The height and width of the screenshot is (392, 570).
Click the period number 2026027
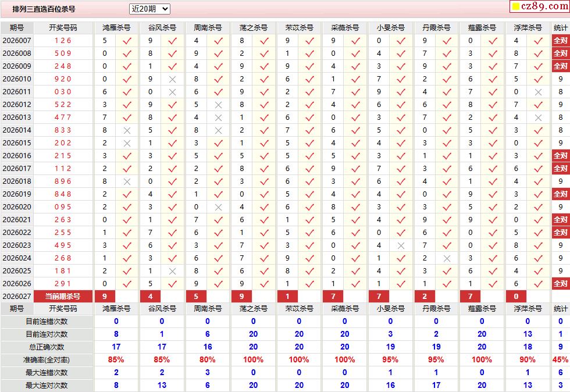(17, 297)
